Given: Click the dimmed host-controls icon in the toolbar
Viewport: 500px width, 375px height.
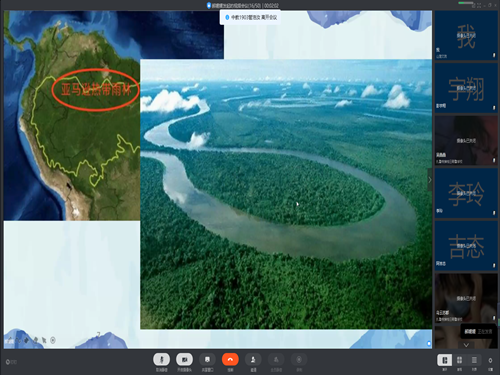Looking at the screenshot, I should [276, 360].
